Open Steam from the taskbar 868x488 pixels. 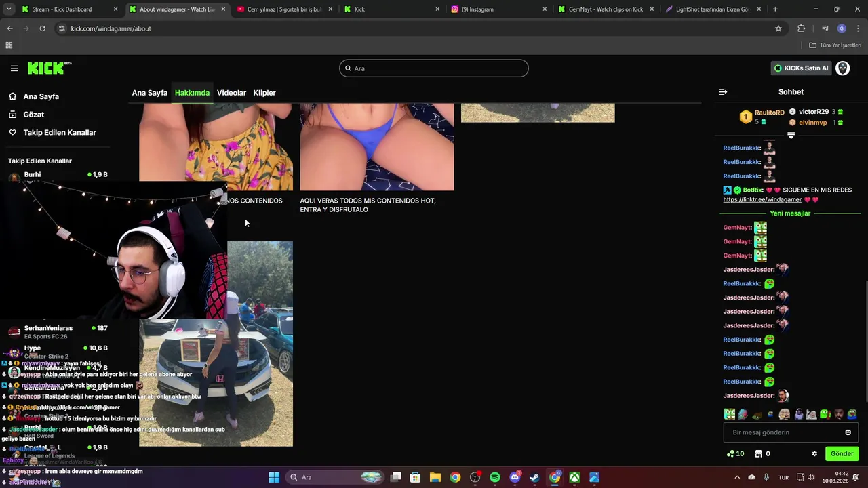point(534,477)
